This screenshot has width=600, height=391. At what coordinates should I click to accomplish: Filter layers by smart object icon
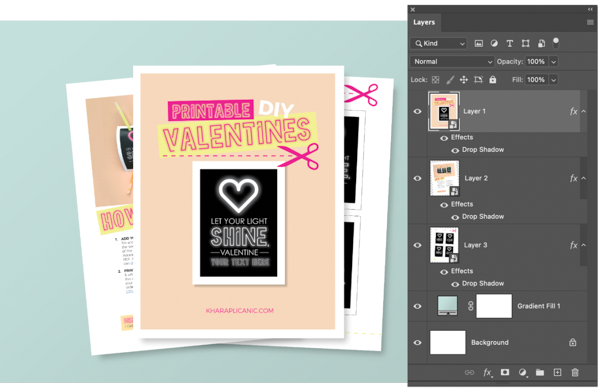click(x=541, y=44)
